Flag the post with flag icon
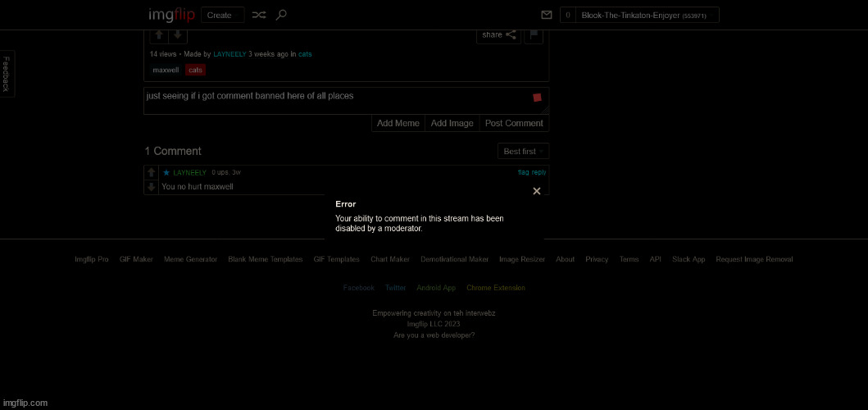Screen dimensions: 868x410 point(534,34)
